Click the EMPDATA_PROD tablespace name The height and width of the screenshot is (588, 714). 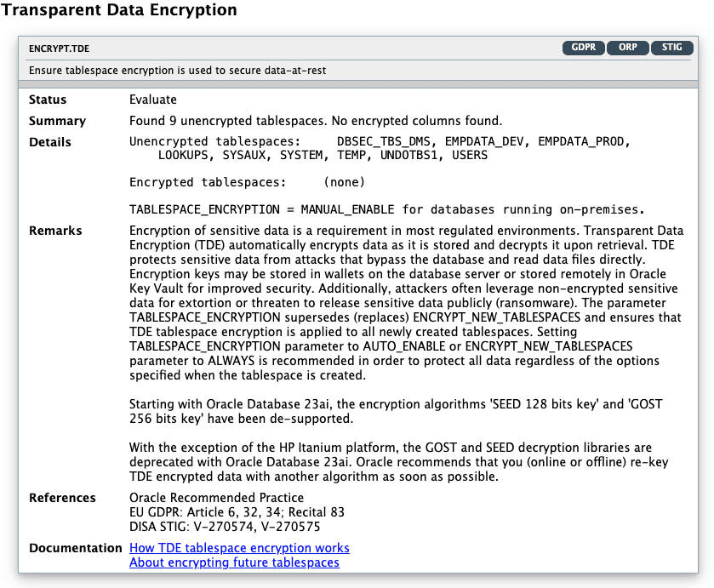point(580,141)
